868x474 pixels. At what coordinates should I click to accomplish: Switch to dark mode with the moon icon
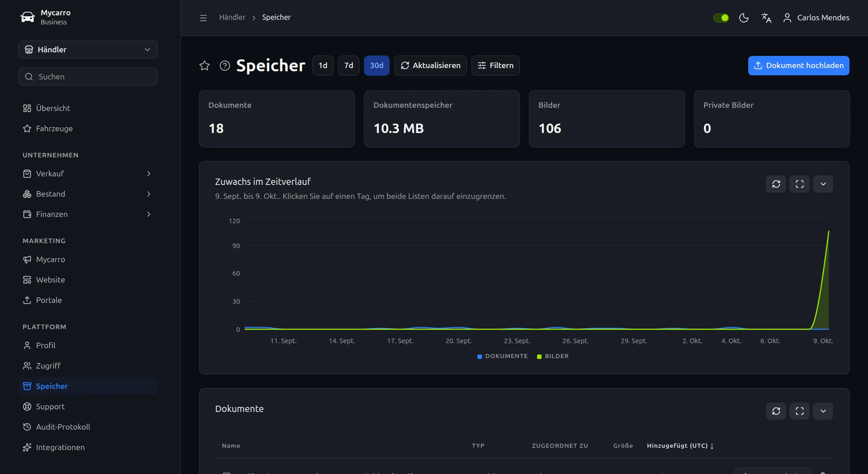(x=743, y=18)
